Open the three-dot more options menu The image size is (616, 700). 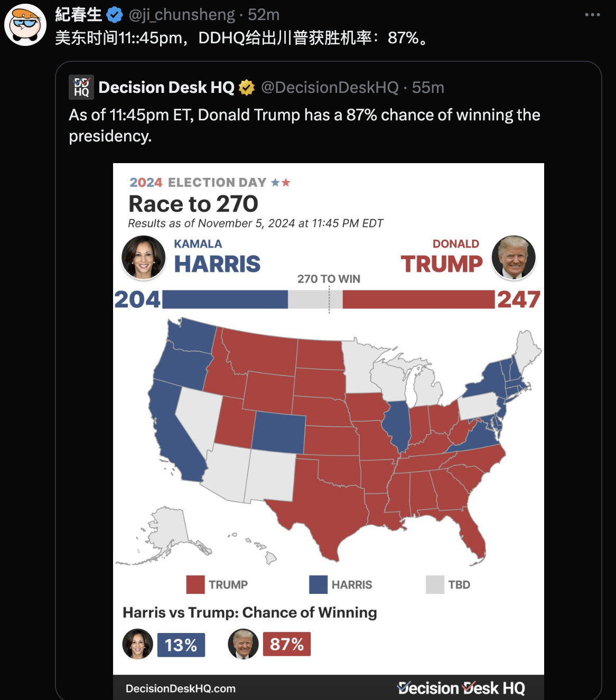click(x=592, y=15)
